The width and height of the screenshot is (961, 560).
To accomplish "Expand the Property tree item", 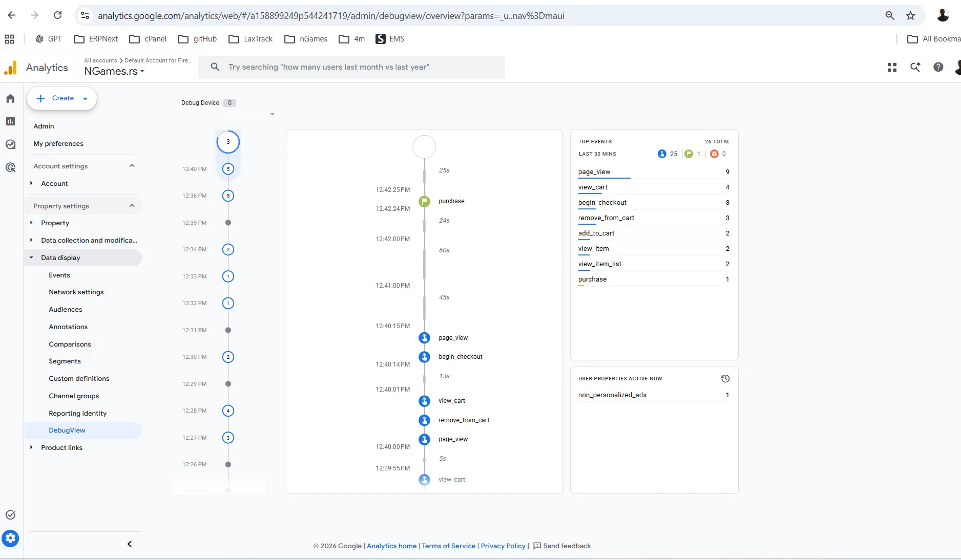I will (x=31, y=223).
